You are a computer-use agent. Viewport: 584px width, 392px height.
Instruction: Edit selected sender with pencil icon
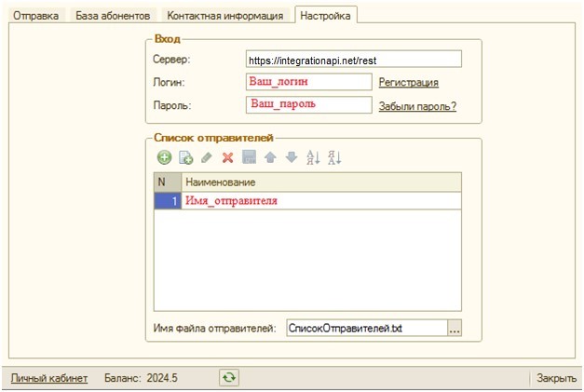click(207, 157)
